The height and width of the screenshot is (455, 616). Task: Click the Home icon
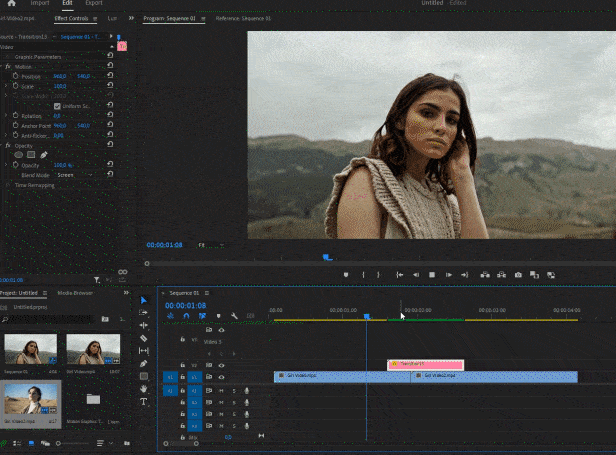[x=12, y=4]
